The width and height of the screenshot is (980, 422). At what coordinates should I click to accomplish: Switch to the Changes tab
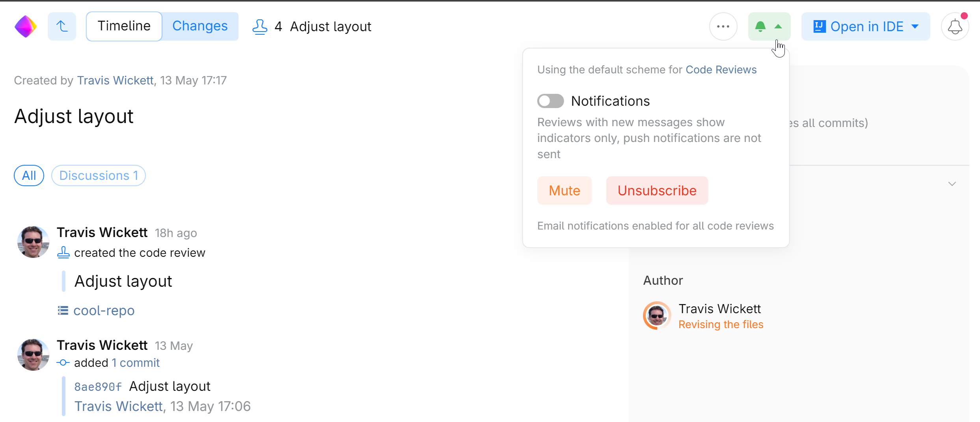point(200,26)
